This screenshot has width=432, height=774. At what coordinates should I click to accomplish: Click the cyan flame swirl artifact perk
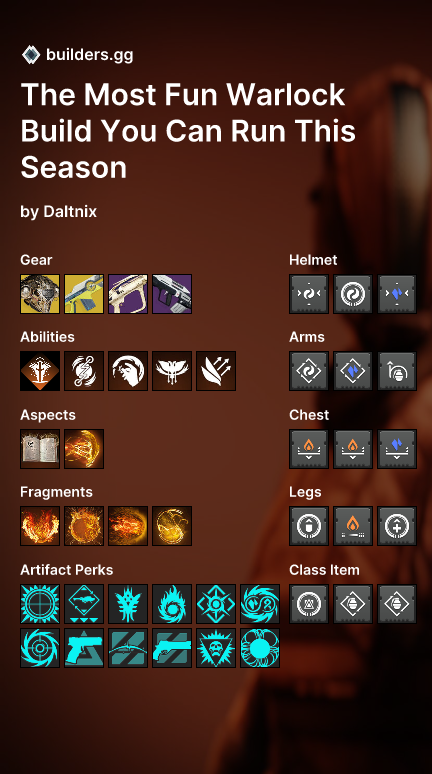point(172,604)
